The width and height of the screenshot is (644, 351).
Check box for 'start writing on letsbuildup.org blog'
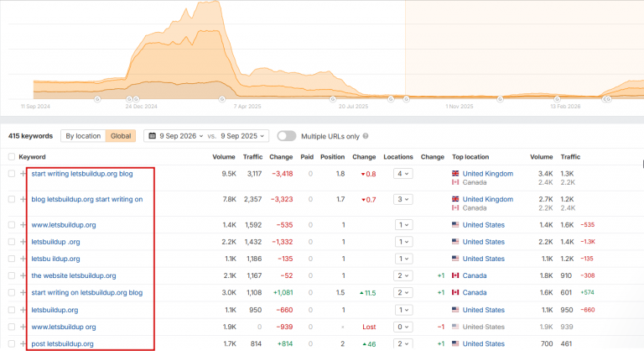point(12,292)
